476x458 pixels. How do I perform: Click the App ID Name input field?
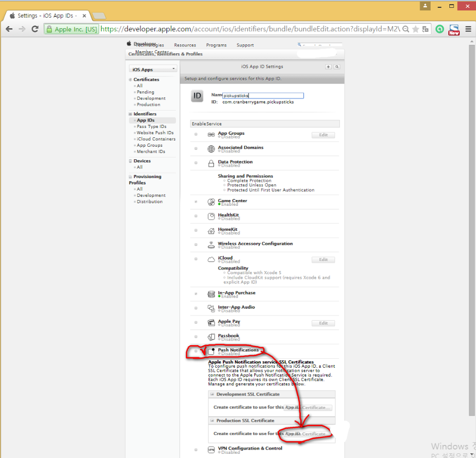pos(263,96)
